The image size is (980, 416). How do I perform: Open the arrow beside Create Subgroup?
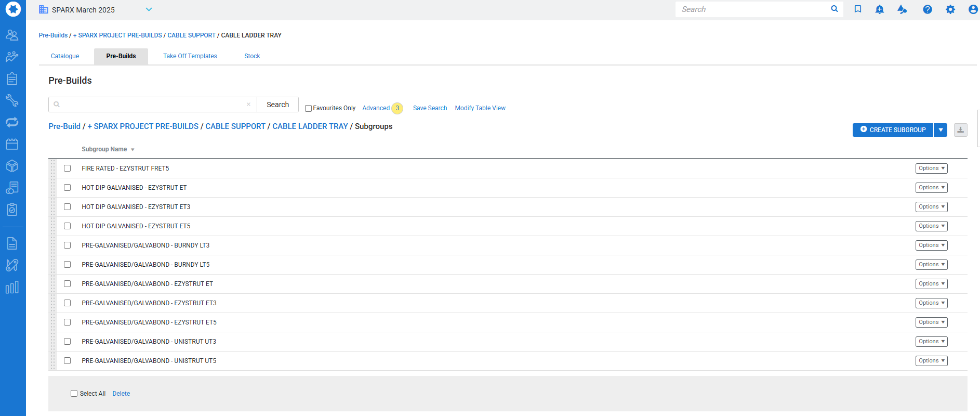pos(941,130)
